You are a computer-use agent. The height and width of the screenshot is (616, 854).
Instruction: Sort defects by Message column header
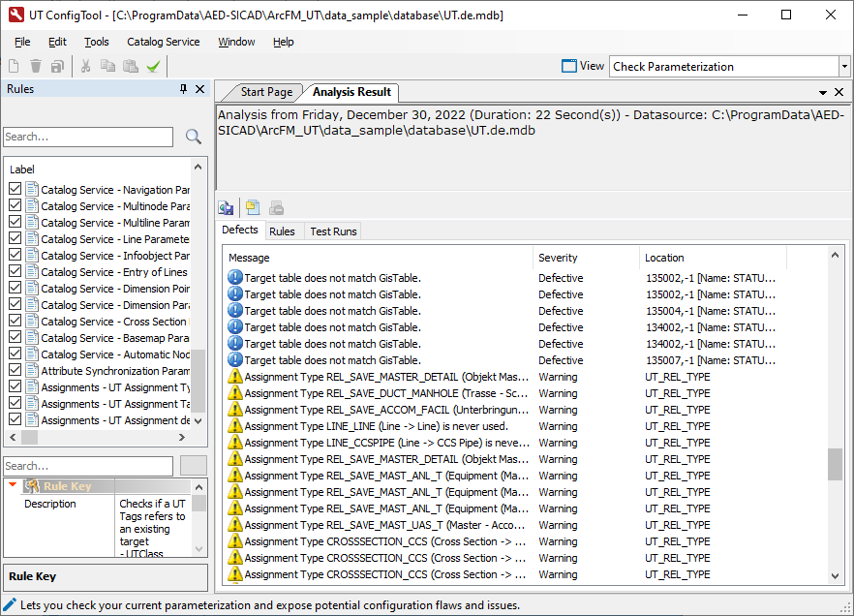378,258
